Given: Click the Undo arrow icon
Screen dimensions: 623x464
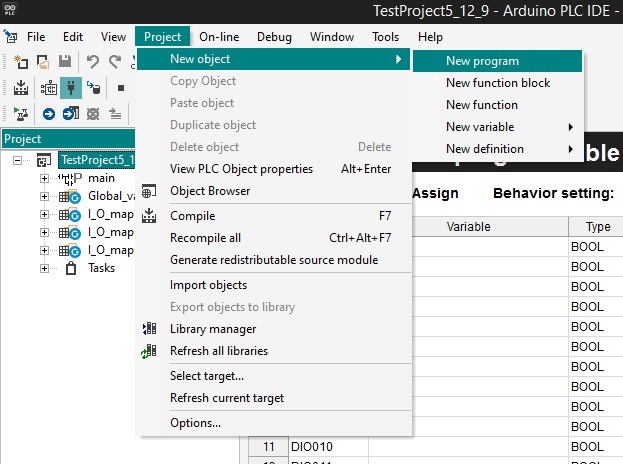Looking at the screenshot, I should tap(93, 62).
